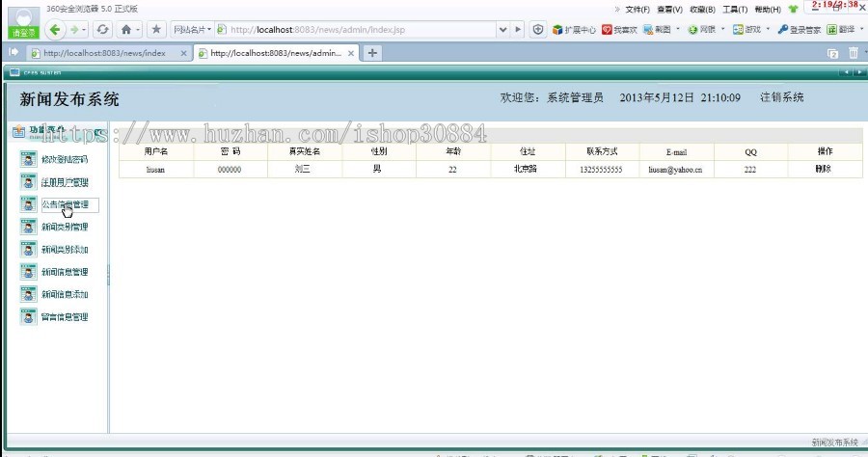Click the 翻译 translate toolbar item

coord(840,30)
